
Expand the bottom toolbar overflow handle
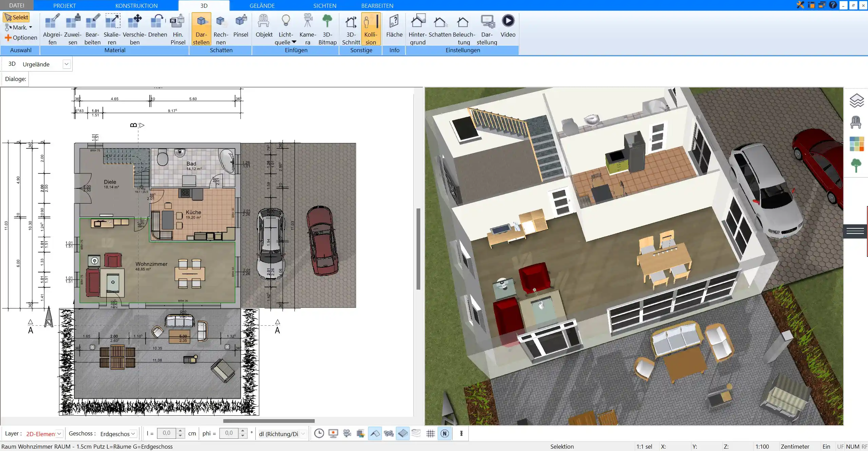461,433
